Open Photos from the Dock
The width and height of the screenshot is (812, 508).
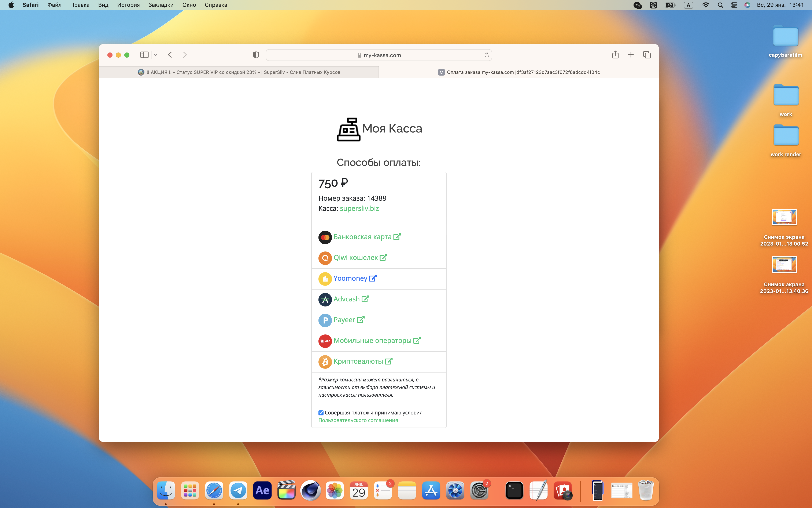tap(335, 490)
